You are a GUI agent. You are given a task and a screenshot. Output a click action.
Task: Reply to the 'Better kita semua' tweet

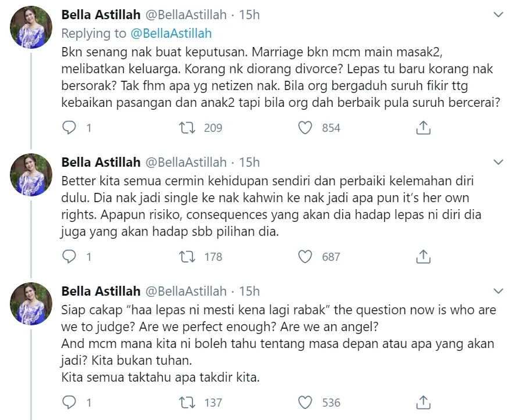(x=69, y=256)
